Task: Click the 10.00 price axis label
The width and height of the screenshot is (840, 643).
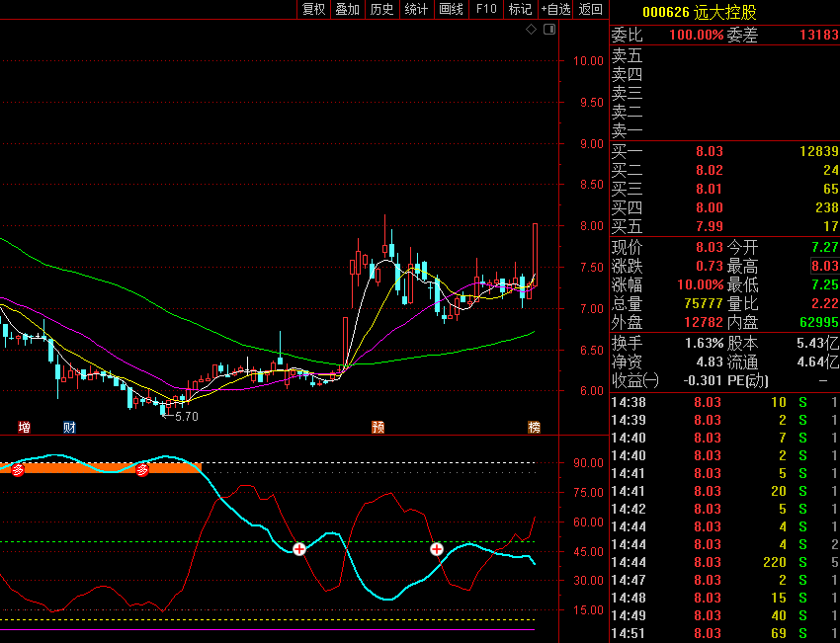Action: 588,61
